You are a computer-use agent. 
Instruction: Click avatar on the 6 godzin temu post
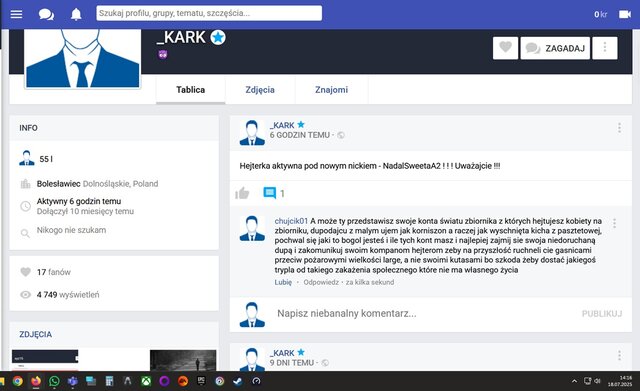point(252,133)
